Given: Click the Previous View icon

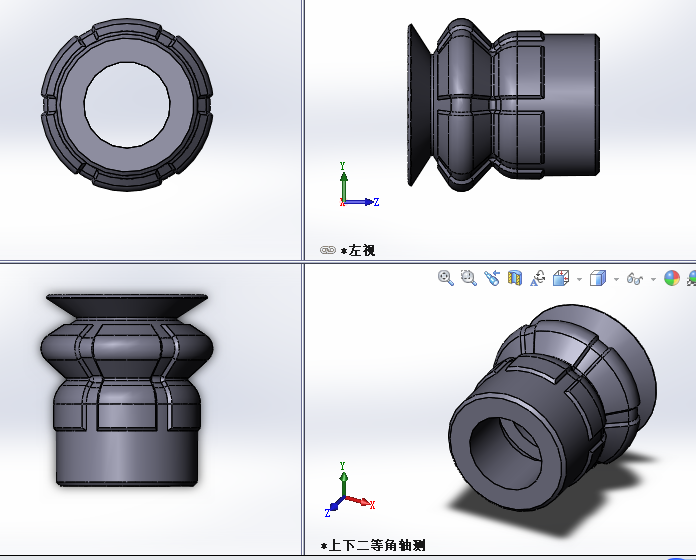Looking at the screenshot, I should point(492,278).
